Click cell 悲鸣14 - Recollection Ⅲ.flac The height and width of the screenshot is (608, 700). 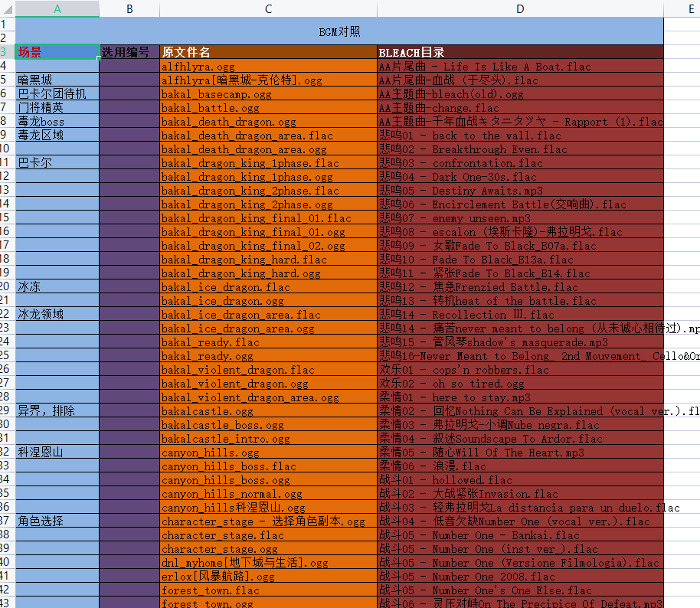click(520, 314)
